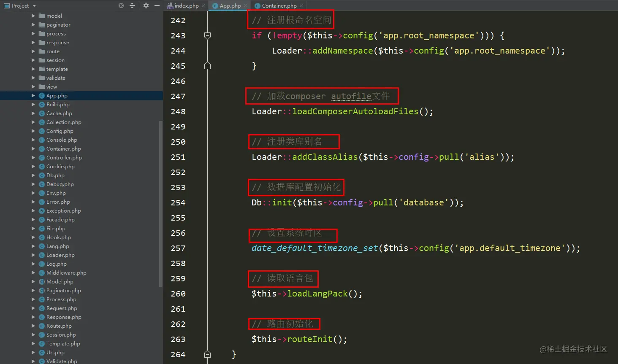The image size is (618, 364).
Task: Close the Container.php tab
Action: pyautogui.click(x=301, y=5)
